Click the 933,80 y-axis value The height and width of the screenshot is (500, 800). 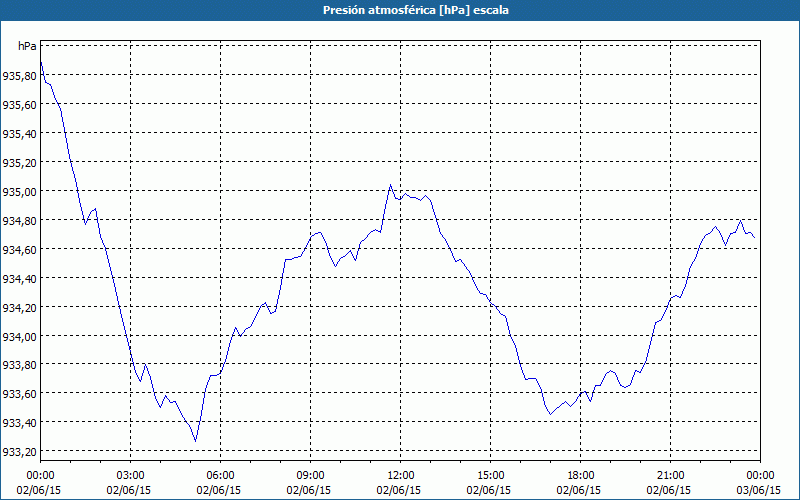click(19, 364)
